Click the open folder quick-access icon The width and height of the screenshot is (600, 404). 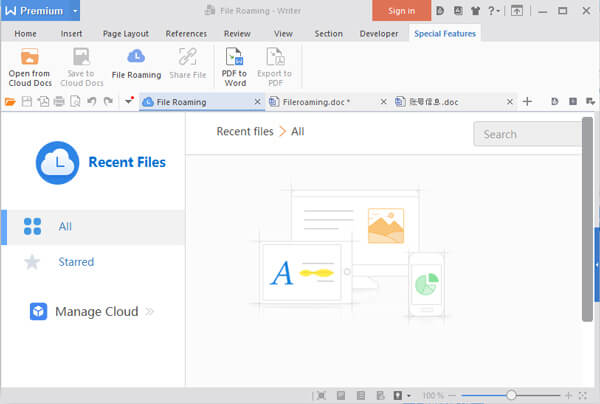click(x=10, y=102)
